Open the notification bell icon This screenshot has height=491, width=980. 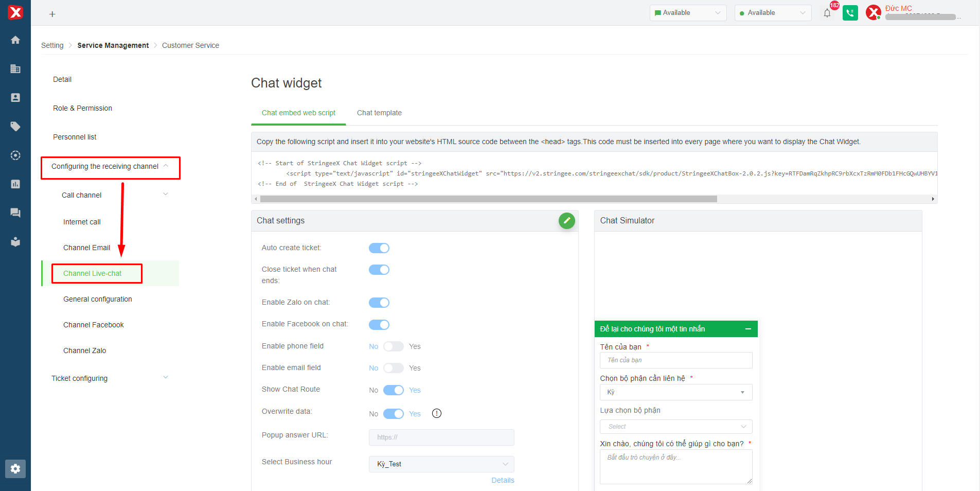click(x=827, y=13)
